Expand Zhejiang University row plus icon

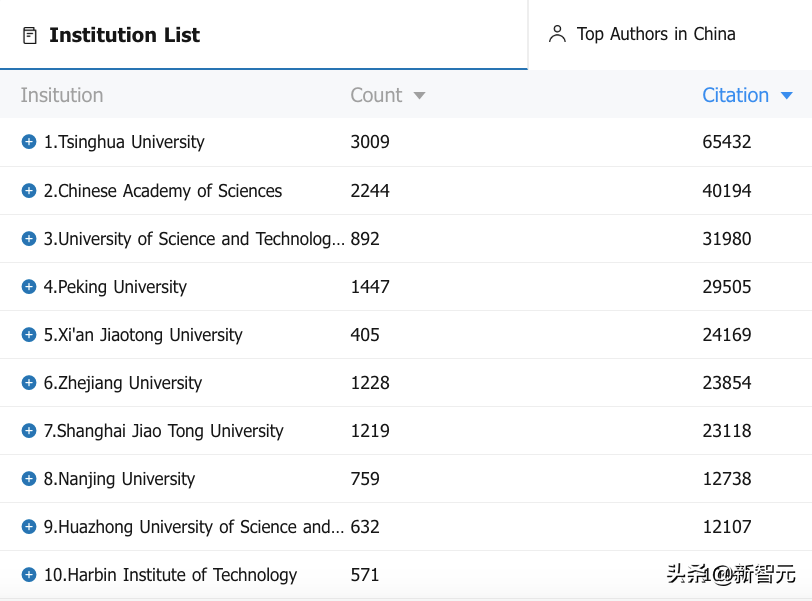click(x=29, y=382)
